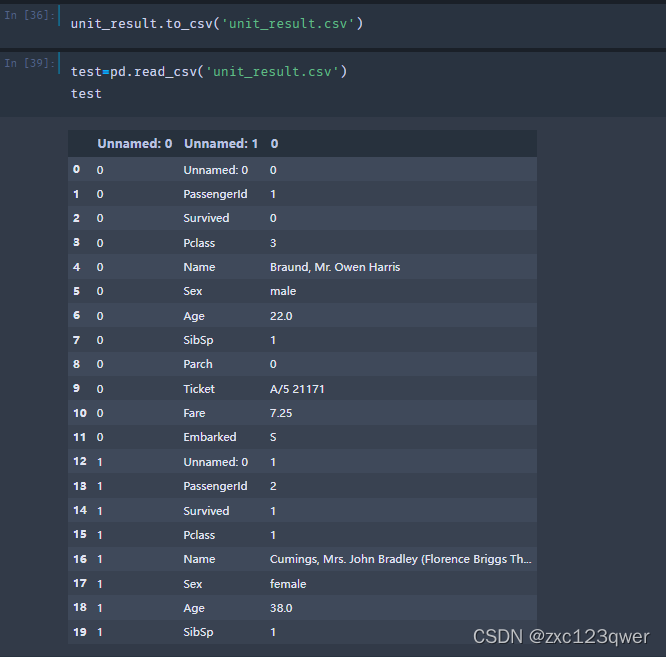Image resolution: width=666 pixels, height=657 pixels.
Task: Click 'Pclass' in row 3
Action: [199, 243]
